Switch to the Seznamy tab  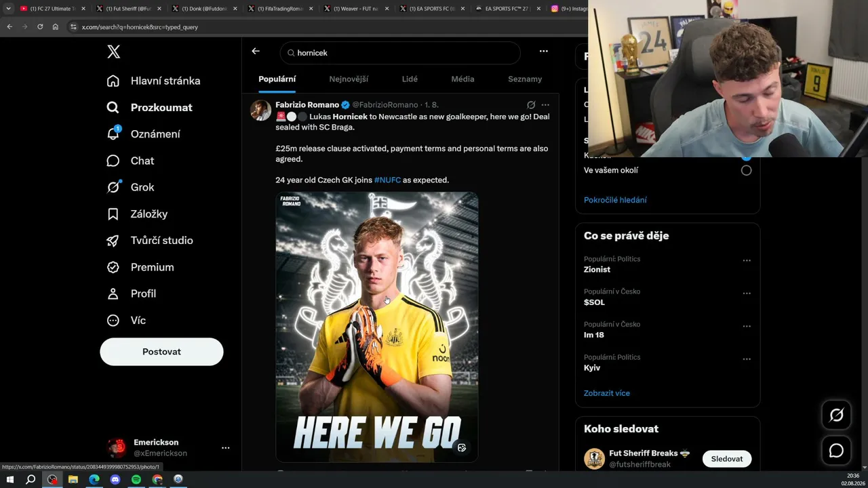pos(525,79)
